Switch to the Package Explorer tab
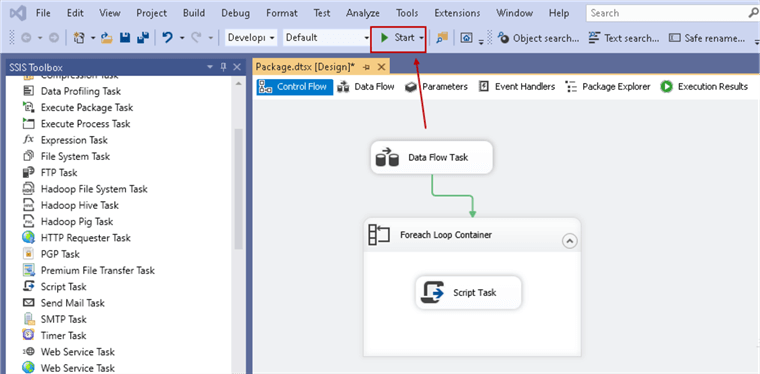This screenshot has width=760, height=374. (x=608, y=87)
